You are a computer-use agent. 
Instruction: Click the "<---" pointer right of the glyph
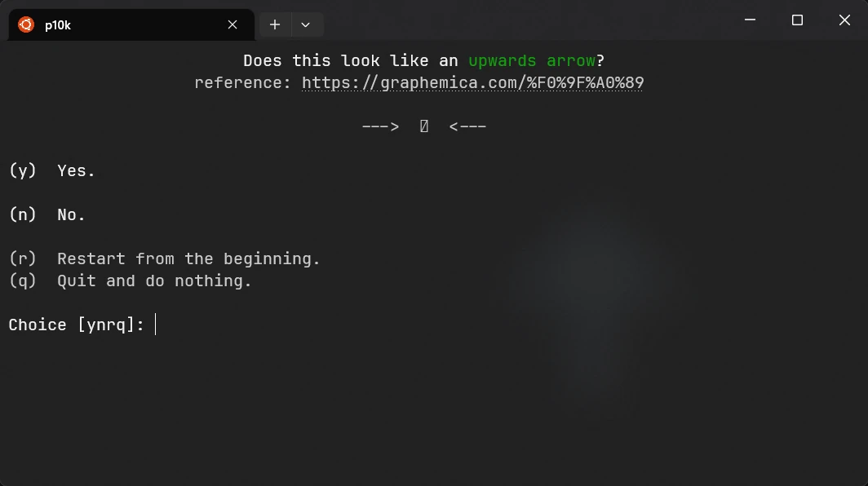[467, 126]
